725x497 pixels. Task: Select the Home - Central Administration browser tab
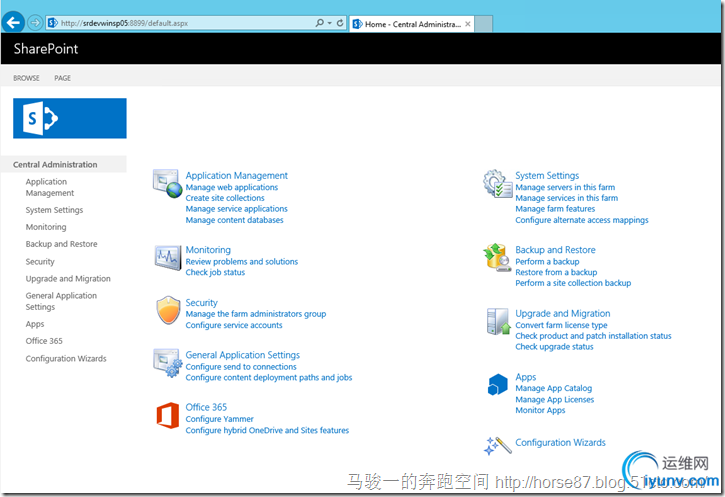pyautogui.click(x=412, y=24)
